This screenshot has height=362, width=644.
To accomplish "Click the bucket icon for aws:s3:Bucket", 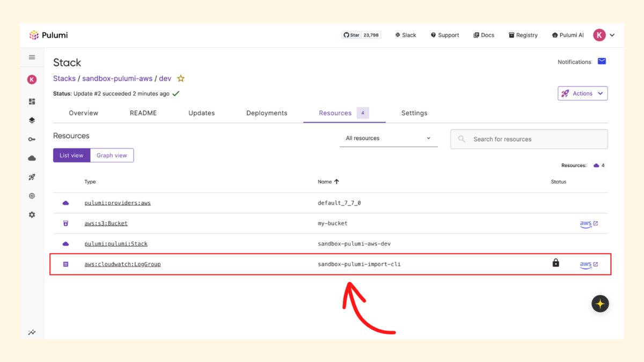I will 66,224.
